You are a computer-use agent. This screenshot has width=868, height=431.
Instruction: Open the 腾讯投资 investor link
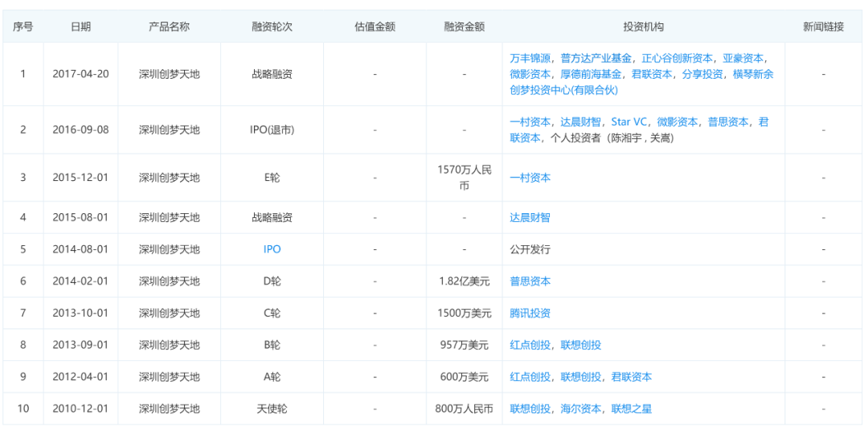click(x=530, y=314)
